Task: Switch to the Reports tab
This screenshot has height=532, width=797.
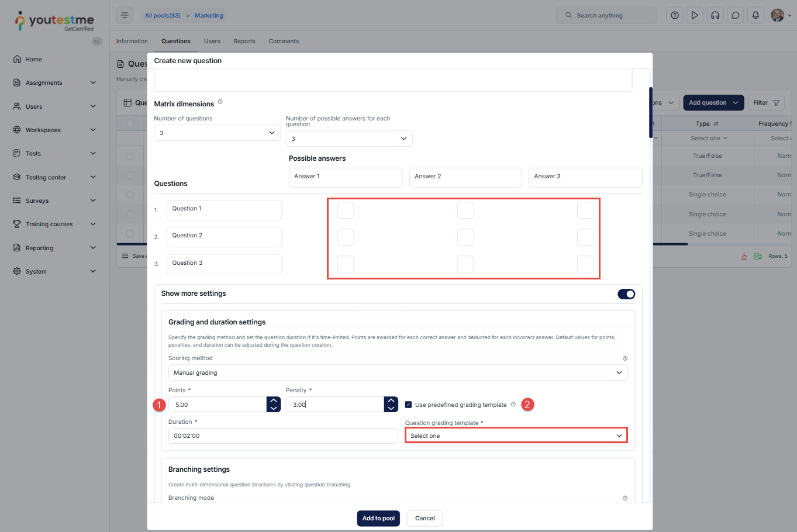Action: pyautogui.click(x=244, y=42)
